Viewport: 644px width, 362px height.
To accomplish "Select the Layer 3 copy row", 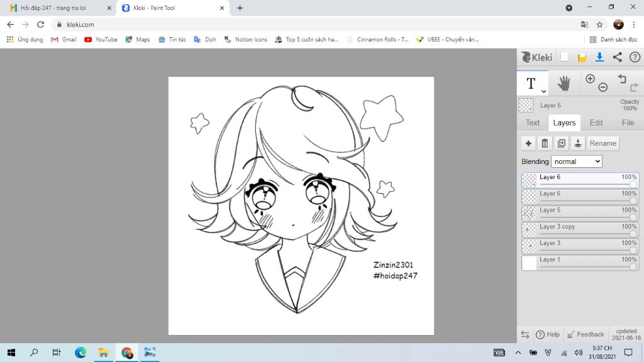I will tap(580, 230).
